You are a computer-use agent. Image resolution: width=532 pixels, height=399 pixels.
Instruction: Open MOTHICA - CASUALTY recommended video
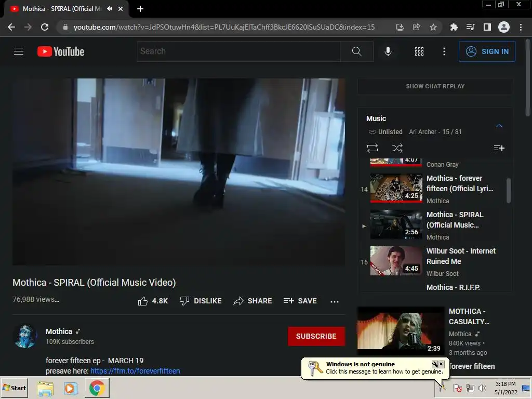coord(401,331)
